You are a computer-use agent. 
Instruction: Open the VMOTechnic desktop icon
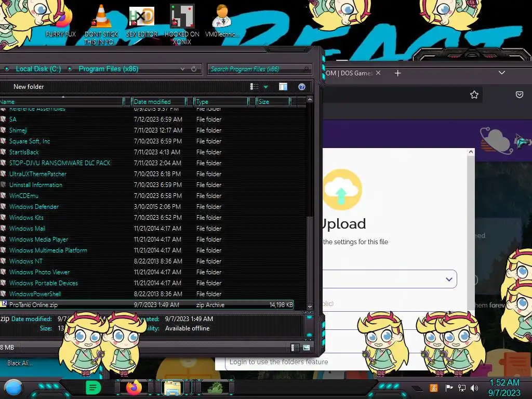[x=222, y=20]
